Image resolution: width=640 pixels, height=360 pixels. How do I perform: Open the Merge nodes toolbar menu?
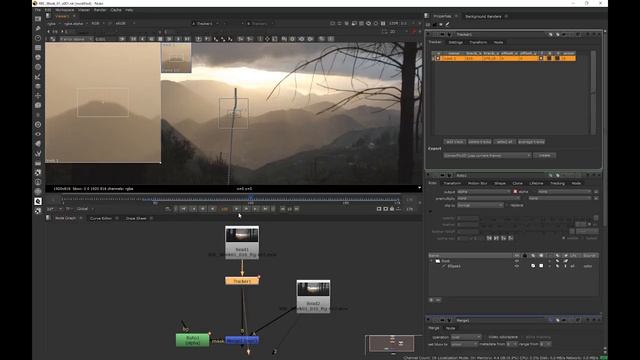38,86
